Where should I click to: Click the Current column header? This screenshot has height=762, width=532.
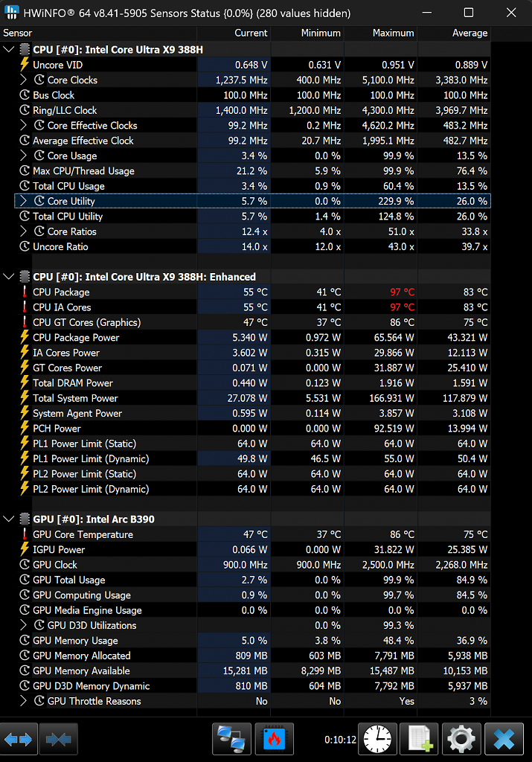pyautogui.click(x=234, y=33)
